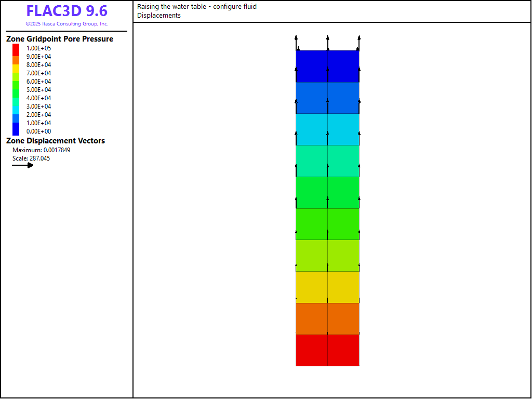Screen dimensions: 532x399
Task: Click the dark blue zone at column top
Action: (327, 66)
